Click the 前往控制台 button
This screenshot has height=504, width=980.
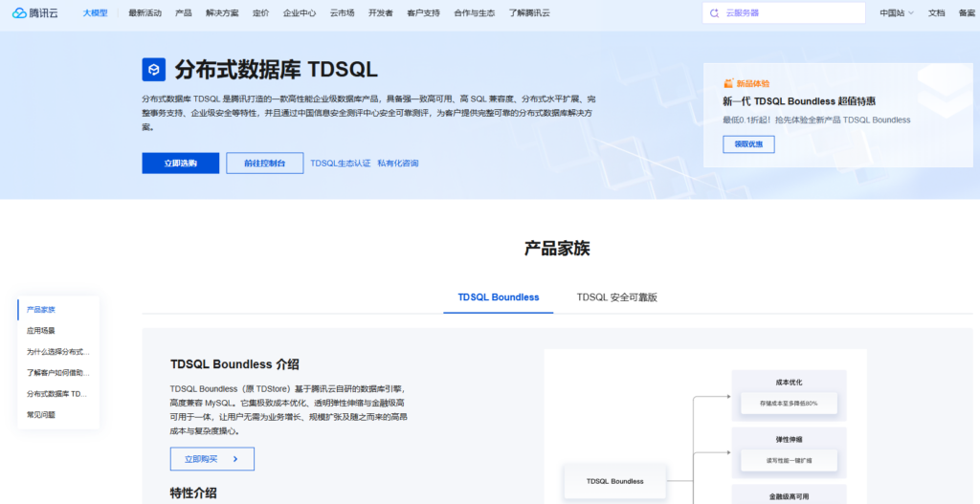[x=265, y=163]
